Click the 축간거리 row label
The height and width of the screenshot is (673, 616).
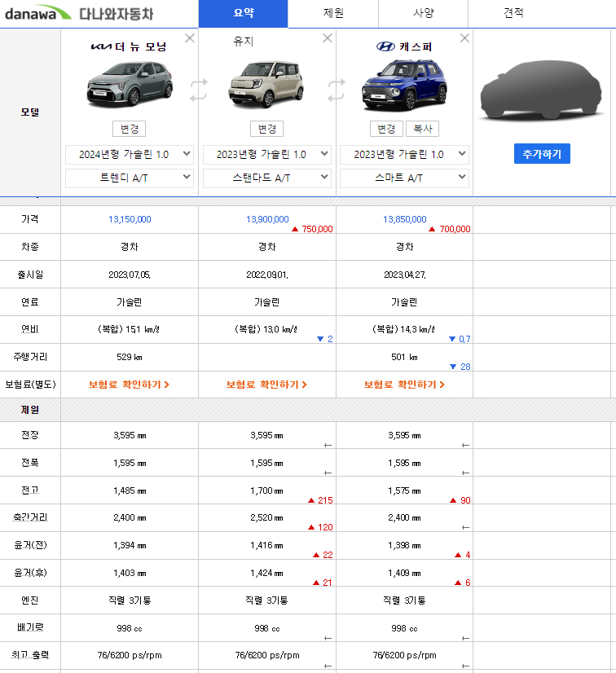click(x=30, y=517)
